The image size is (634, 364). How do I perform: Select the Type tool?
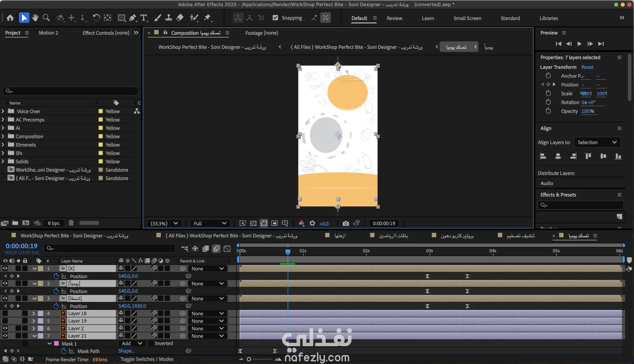point(144,18)
